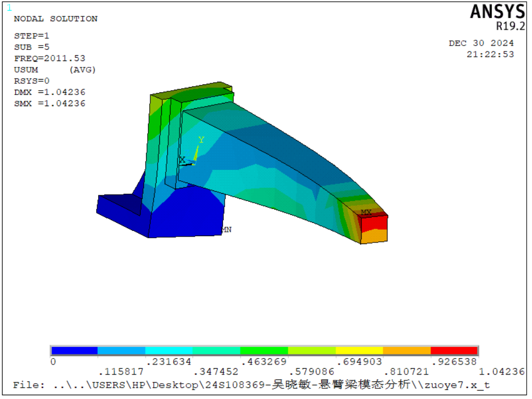Click the FREQ=2011.53 value
The height and width of the screenshot is (399, 532).
(49, 58)
